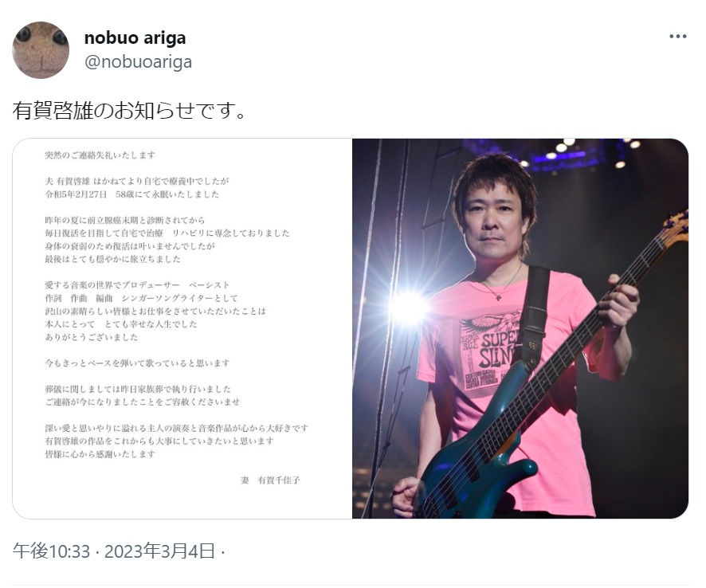
Task: Click the line ありがとうございました in letter
Action: (92, 337)
